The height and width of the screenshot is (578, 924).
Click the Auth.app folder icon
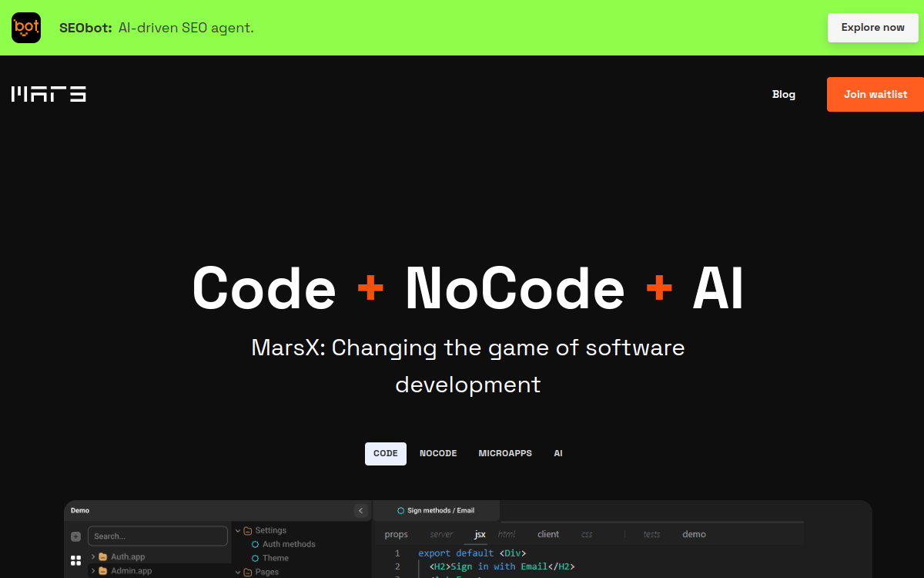(x=103, y=556)
